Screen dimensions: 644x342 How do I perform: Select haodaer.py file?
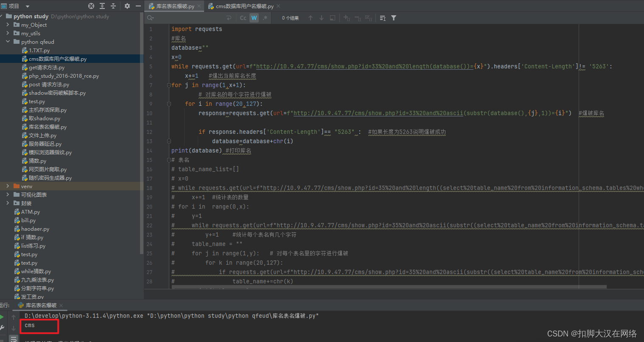click(35, 229)
